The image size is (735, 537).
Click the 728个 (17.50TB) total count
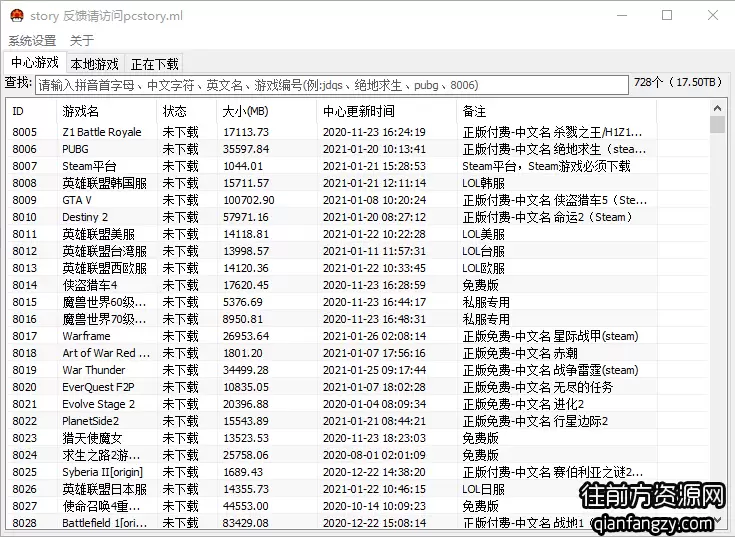pos(678,82)
